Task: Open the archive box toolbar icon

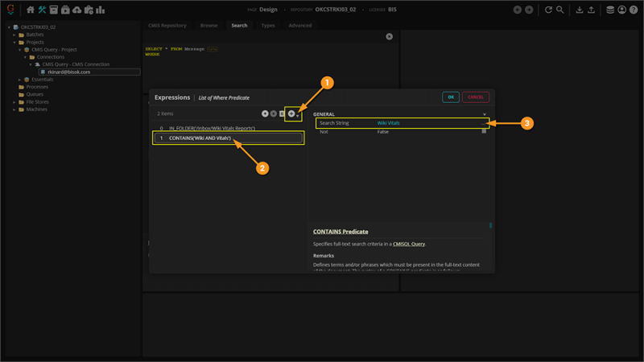Action: [53, 10]
